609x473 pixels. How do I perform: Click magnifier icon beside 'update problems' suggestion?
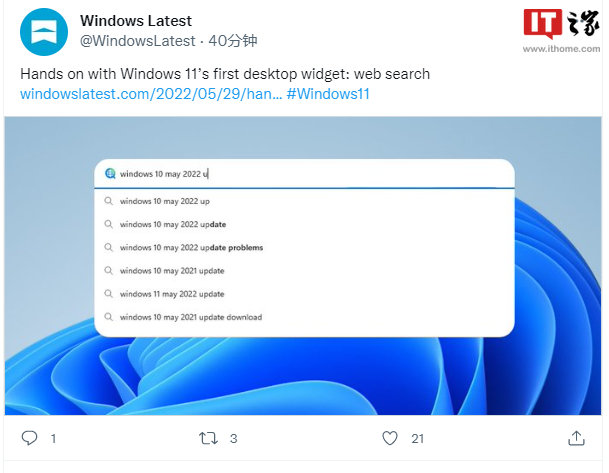(109, 247)
